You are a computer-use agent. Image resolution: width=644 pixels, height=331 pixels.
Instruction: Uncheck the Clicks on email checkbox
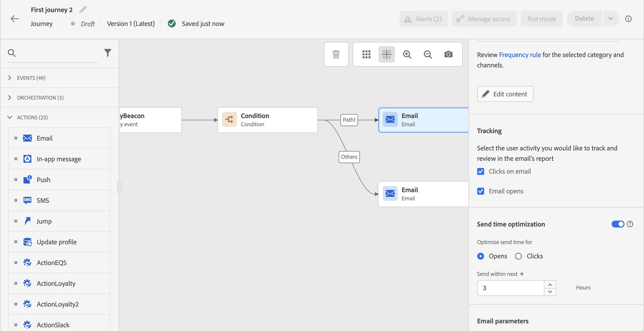[x=480, y=171]
